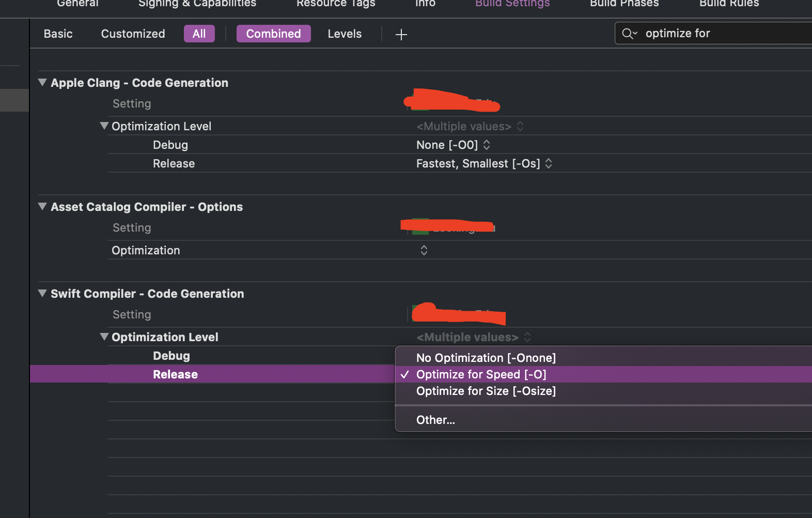Image resolution: width=812 pixels, height=518 pixels.
Task: Select Optimize for Speed [-O] option
Action: point(481,374)
